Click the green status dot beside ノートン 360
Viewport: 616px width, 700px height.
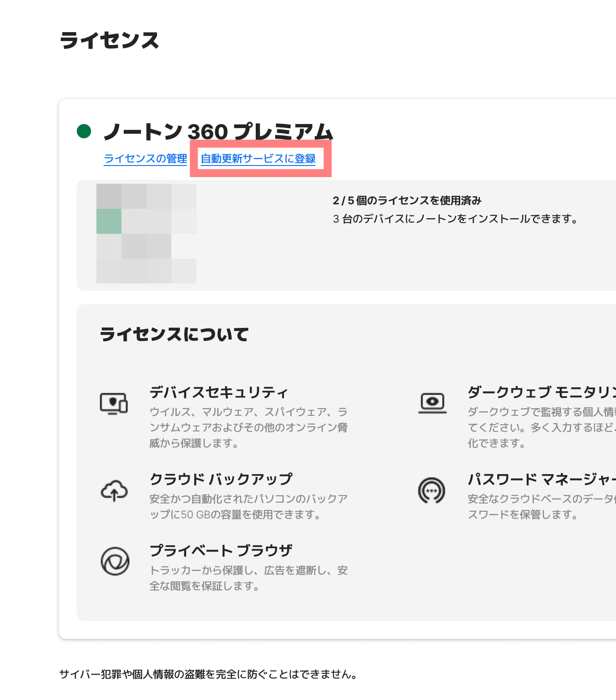84,131
